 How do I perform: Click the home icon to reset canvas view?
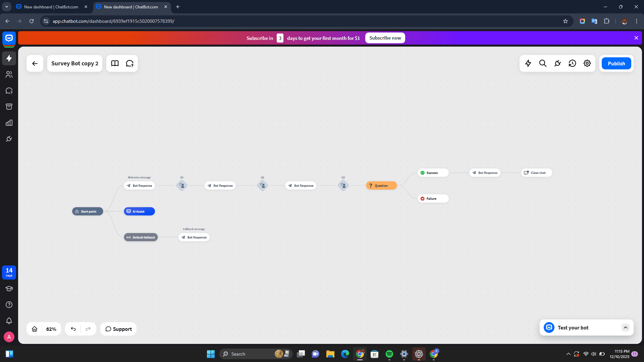(35, 329)
